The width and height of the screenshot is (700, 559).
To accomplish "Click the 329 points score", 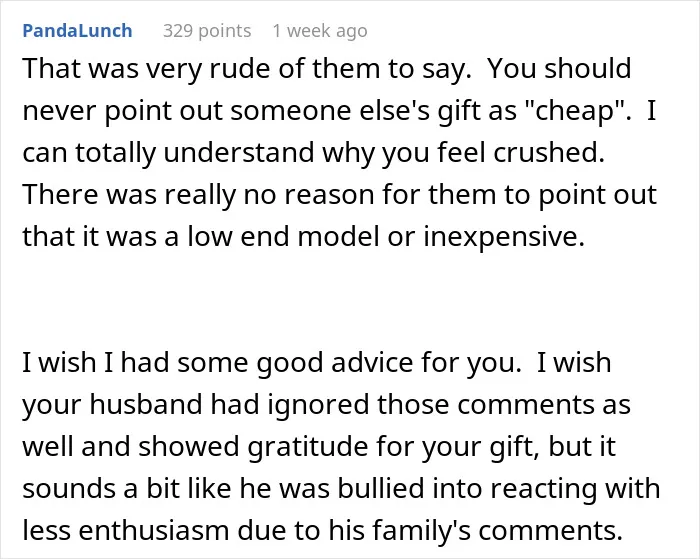I will click(207, 31).
